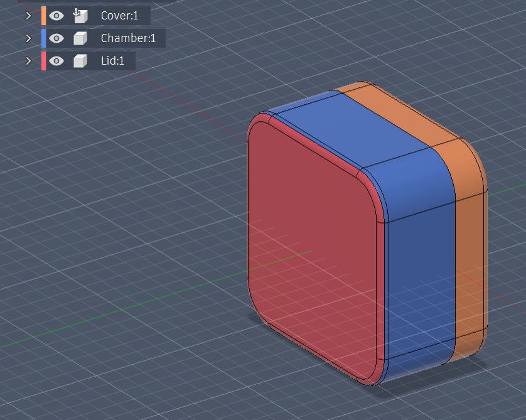Click the component cube icon for Chamber:1

click(80, 38)
